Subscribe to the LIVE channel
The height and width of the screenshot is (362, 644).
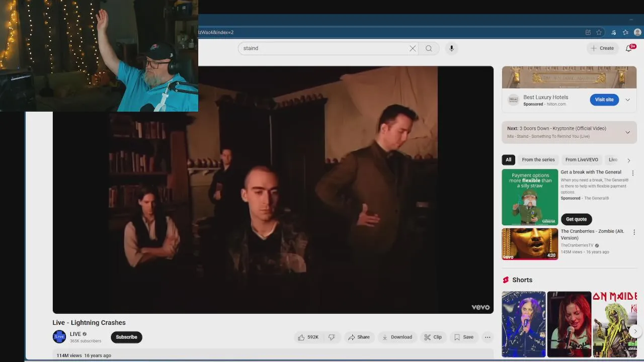[x=126, y=337]
